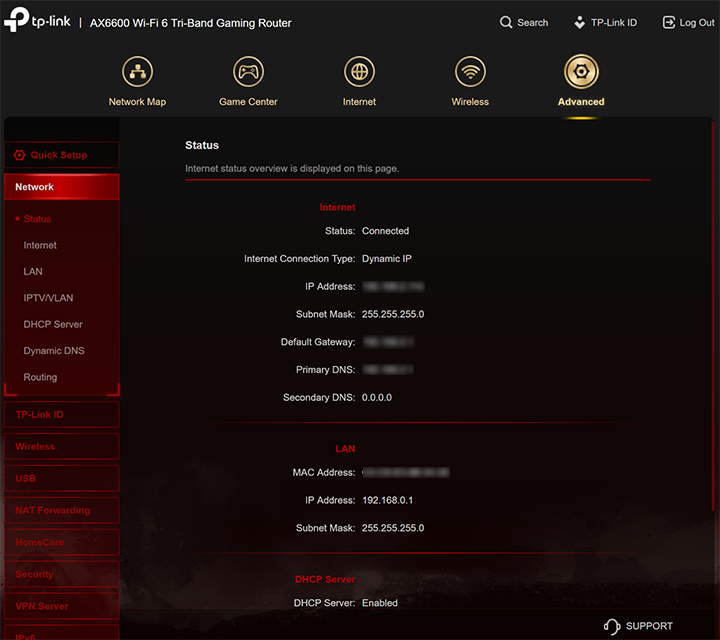The height and width of the screenshot is (640, 720).
Task: Click the tp-link logo
Action: point(38,22)
